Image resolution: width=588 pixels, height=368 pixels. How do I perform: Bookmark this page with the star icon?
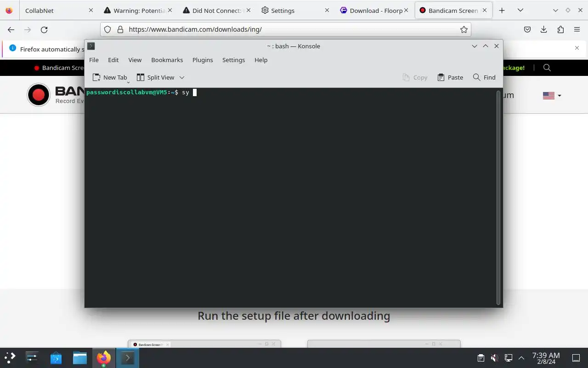[464, 29]
